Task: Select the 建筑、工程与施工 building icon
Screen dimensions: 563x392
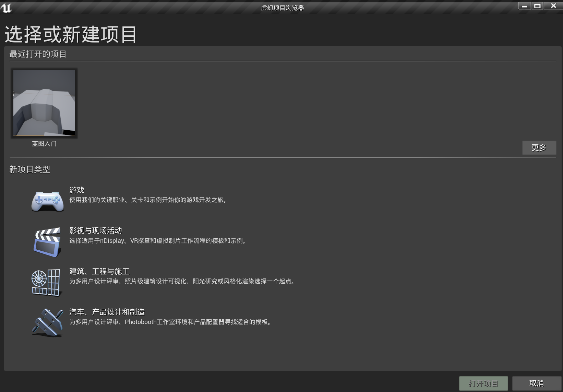Action: 47,283
